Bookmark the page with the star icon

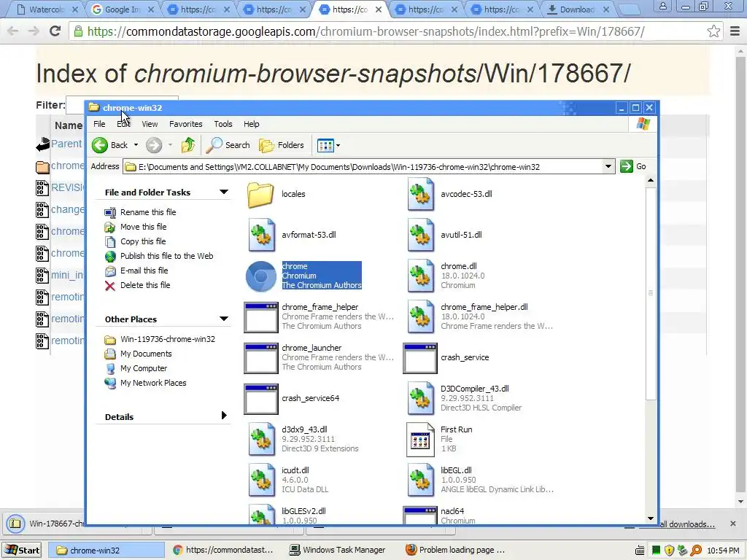tap(713, 31)
